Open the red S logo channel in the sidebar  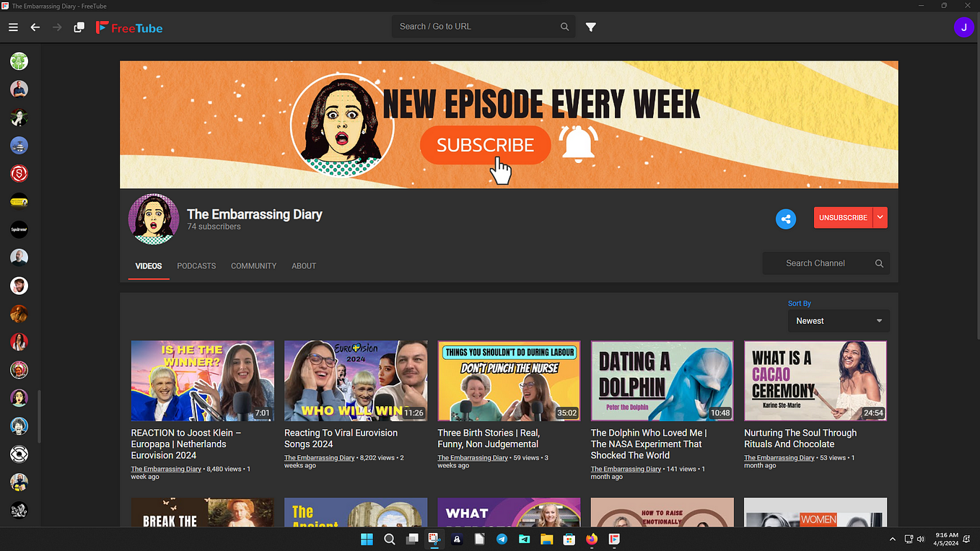pos(19,173)
